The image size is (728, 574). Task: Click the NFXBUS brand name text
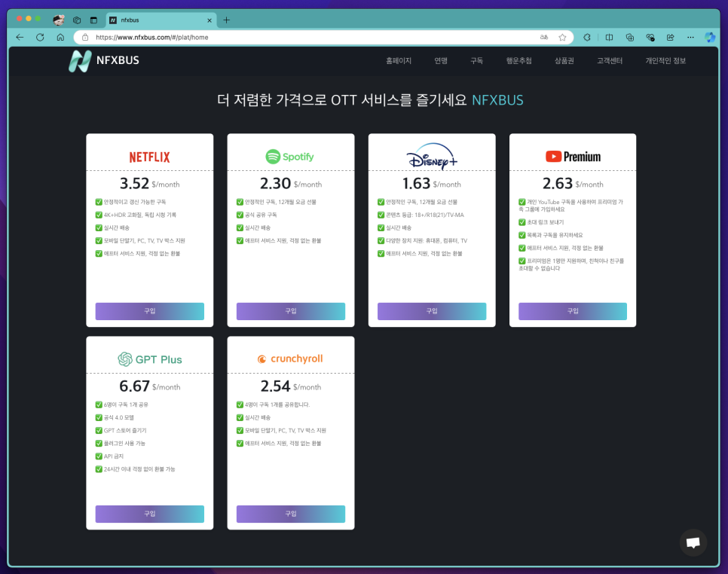click(118, 60)
